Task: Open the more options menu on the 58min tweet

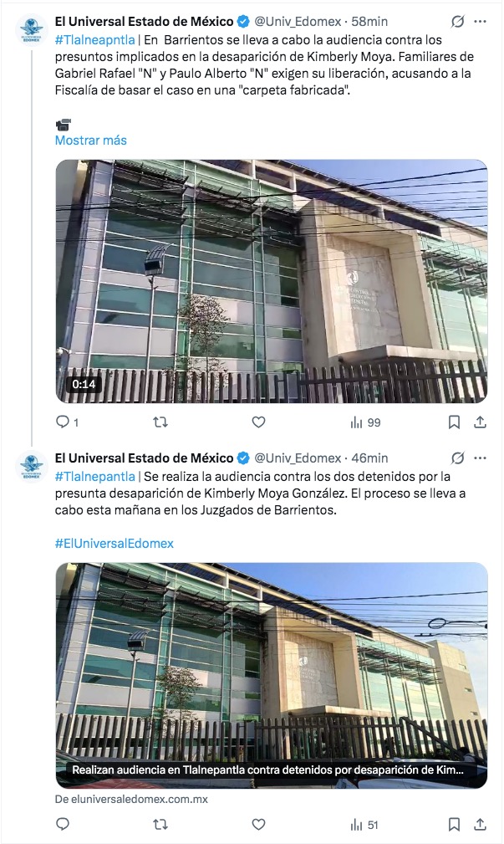Action: click(481, 22)
